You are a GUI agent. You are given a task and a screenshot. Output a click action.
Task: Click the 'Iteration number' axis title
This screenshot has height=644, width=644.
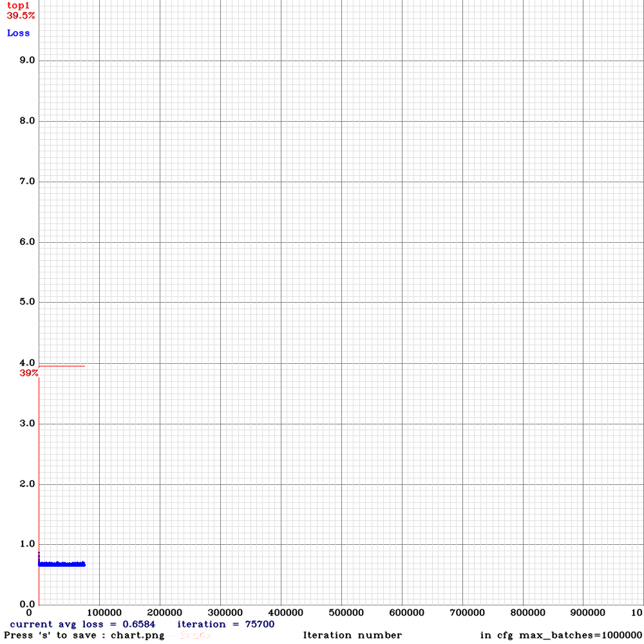352,636
